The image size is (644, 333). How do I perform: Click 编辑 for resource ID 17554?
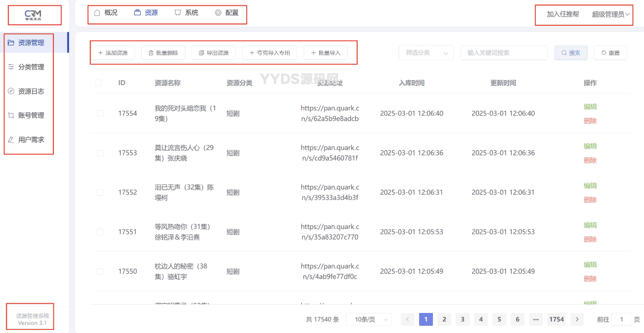point(590,106)
